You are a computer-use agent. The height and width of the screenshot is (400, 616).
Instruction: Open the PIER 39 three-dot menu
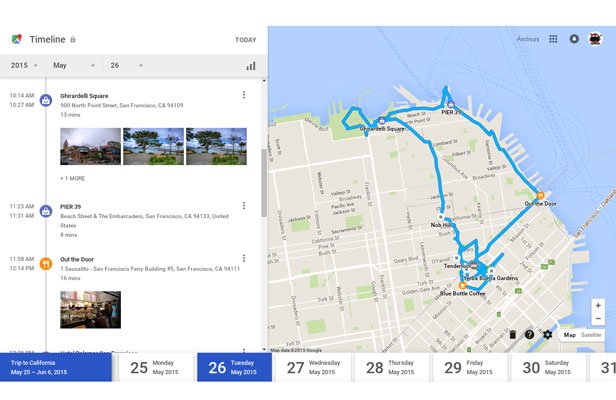coord(243,207)
